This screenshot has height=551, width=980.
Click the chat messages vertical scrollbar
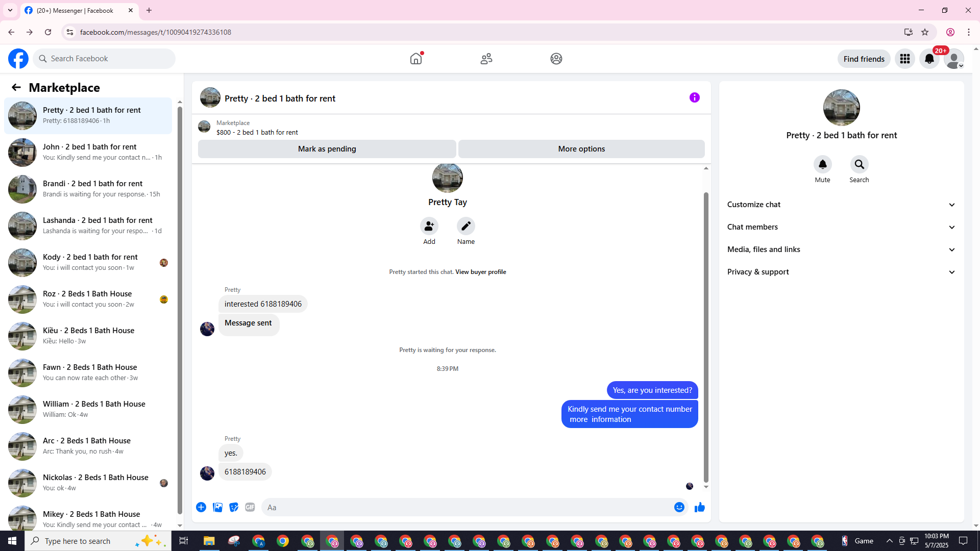click(x=706, y=337)
